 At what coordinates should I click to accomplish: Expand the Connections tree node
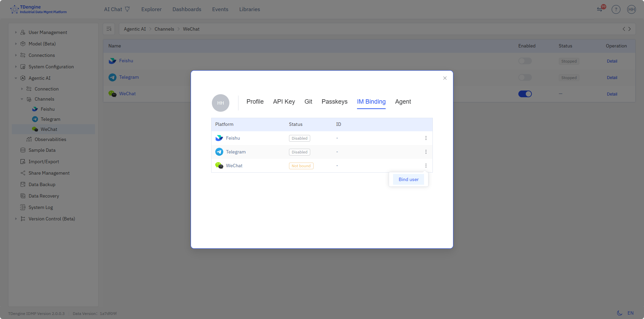pyautogui.click(x=16, y=55)
